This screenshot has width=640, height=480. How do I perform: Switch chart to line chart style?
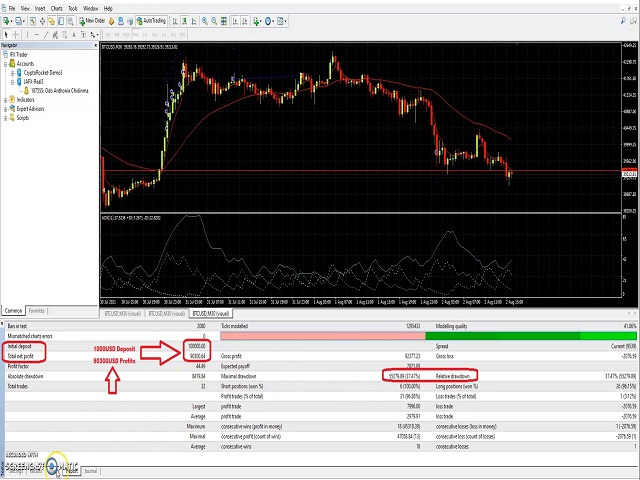pos(194,21)
